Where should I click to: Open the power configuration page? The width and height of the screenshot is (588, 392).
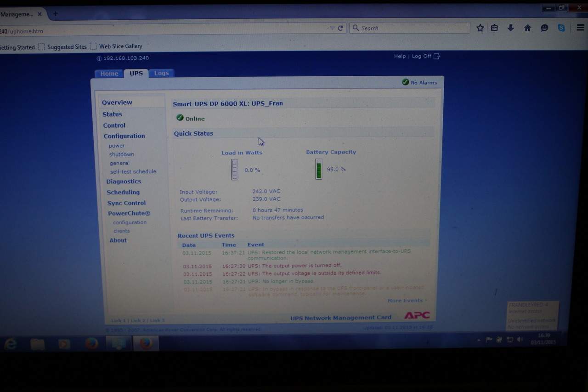coord(117,146)
